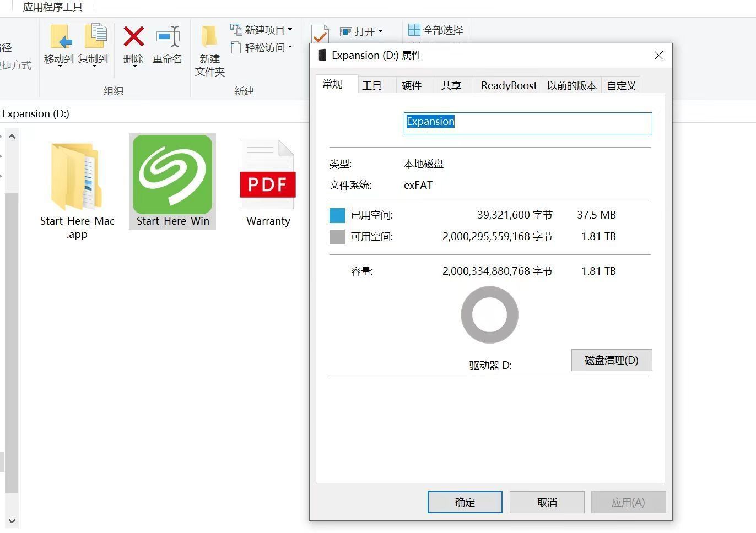Click the scroll down arrow in left pane
Image resolution: width=756 pixels, height=533 pixels.
pos(12,520)
